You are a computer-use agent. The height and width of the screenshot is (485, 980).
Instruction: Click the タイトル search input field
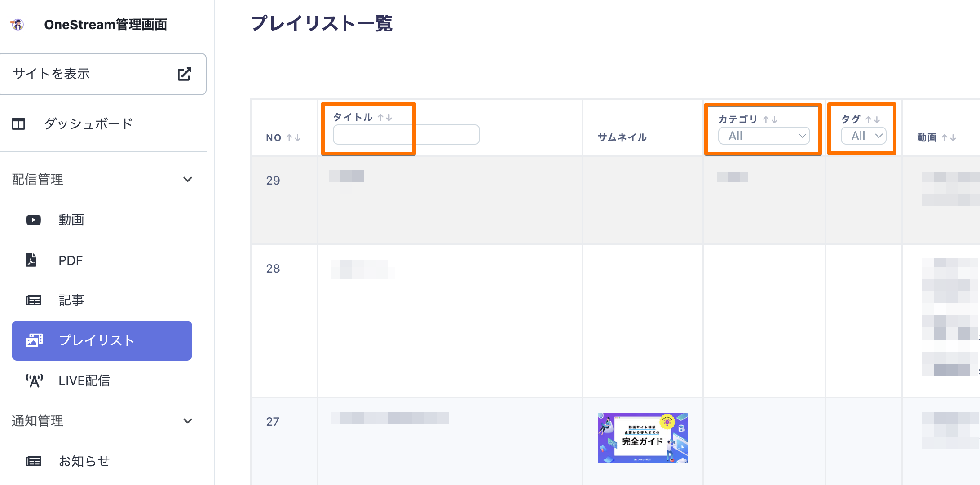click(x=406, y=135)
